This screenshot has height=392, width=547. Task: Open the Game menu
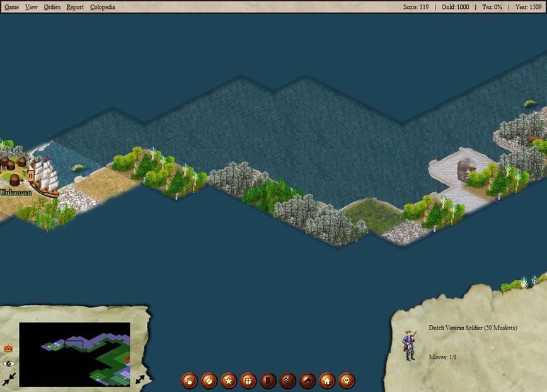coord(11,7)
